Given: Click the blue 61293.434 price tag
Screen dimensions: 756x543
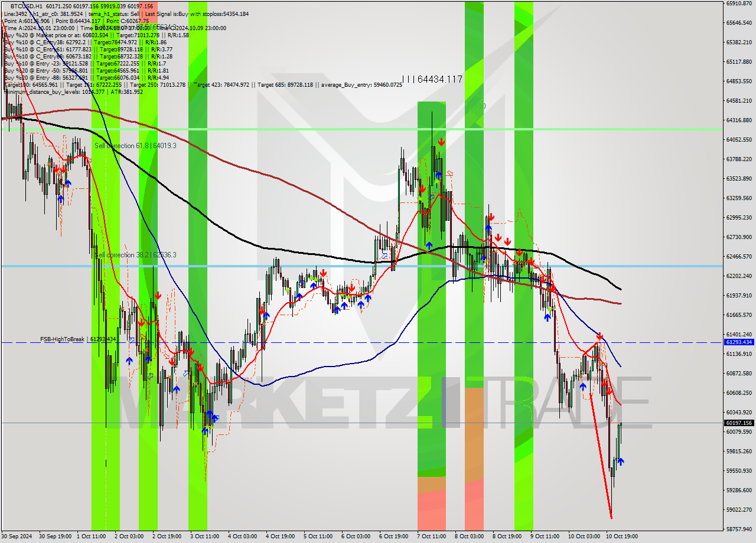Looking at the screenshot, I should [739, 342].
